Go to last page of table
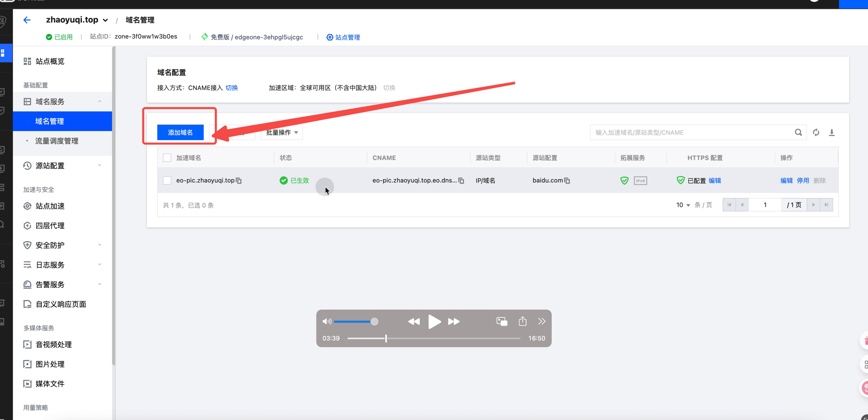868x420 pixels. 826,205
